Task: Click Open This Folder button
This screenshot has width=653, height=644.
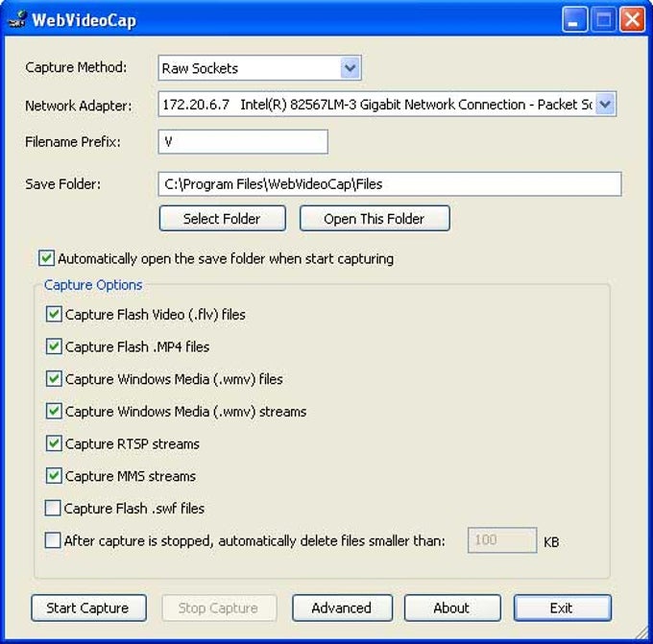Action: point(375,219)
